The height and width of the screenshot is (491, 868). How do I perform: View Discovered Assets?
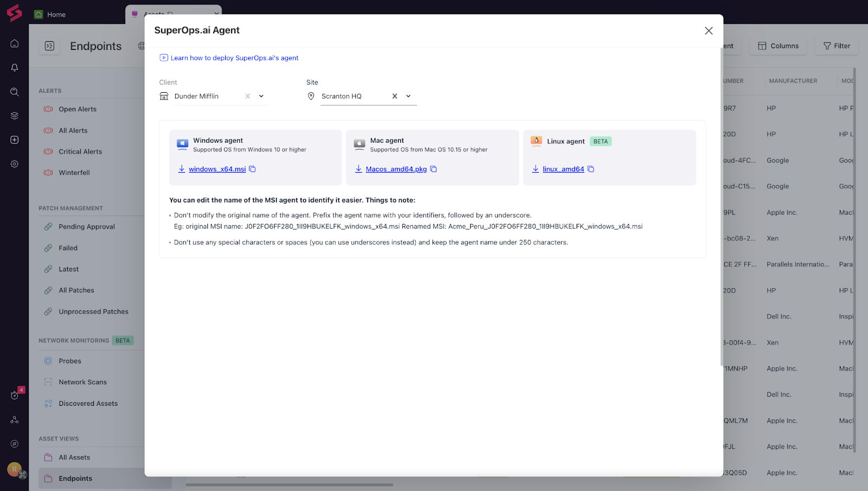pos(88,404)
